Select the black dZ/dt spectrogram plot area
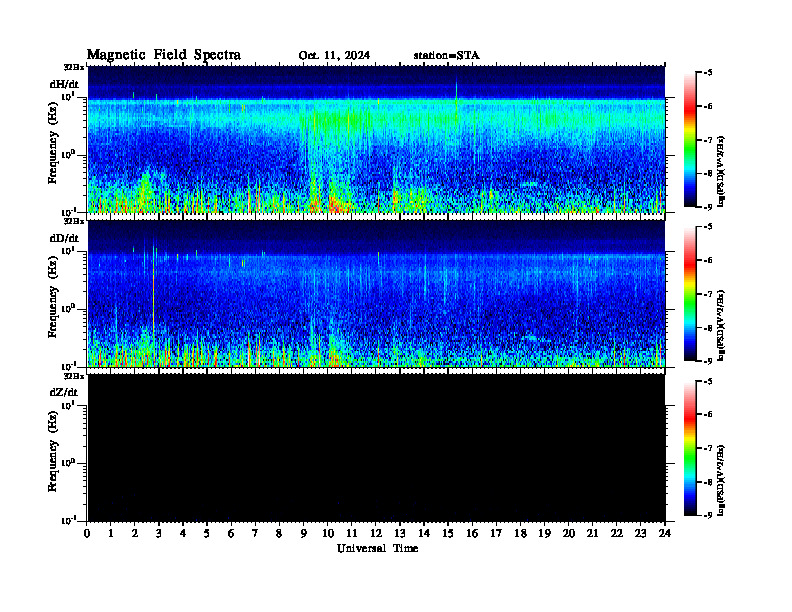Screen dimensions: 792x612 tap(376, 447)
